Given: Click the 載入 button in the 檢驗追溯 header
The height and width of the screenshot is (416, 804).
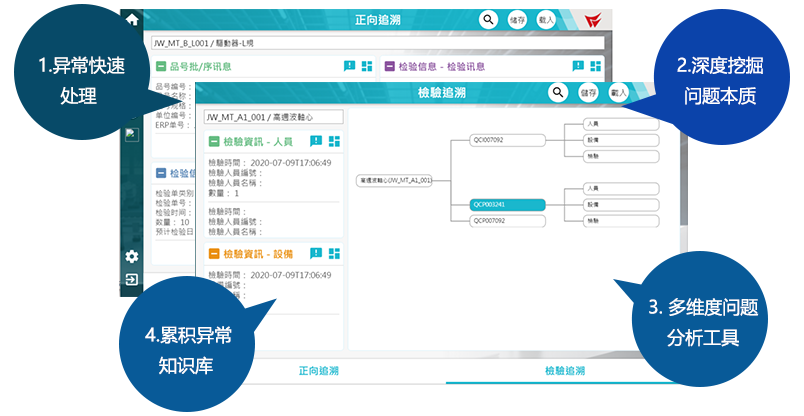Looking at the screenshot, I should 618,93.
